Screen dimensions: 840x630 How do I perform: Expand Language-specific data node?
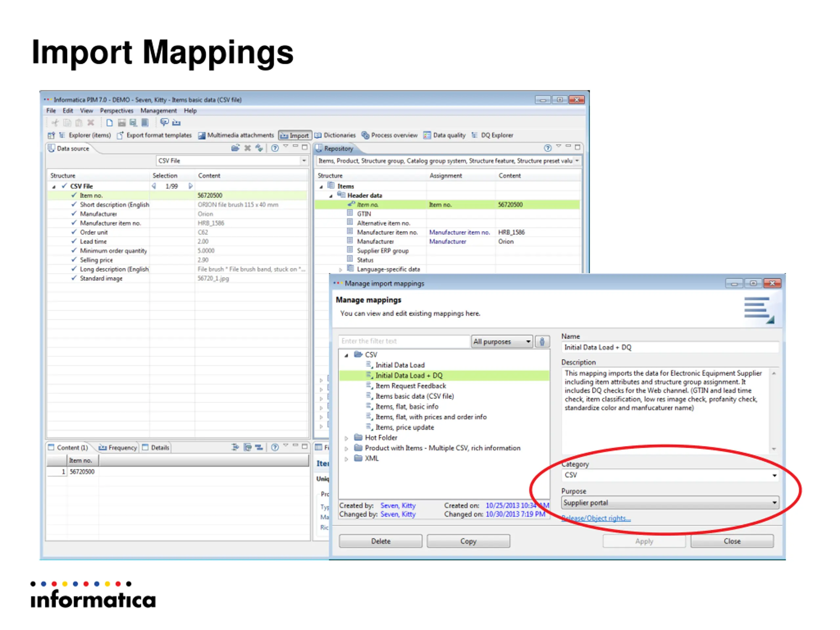tap(340, 270)
